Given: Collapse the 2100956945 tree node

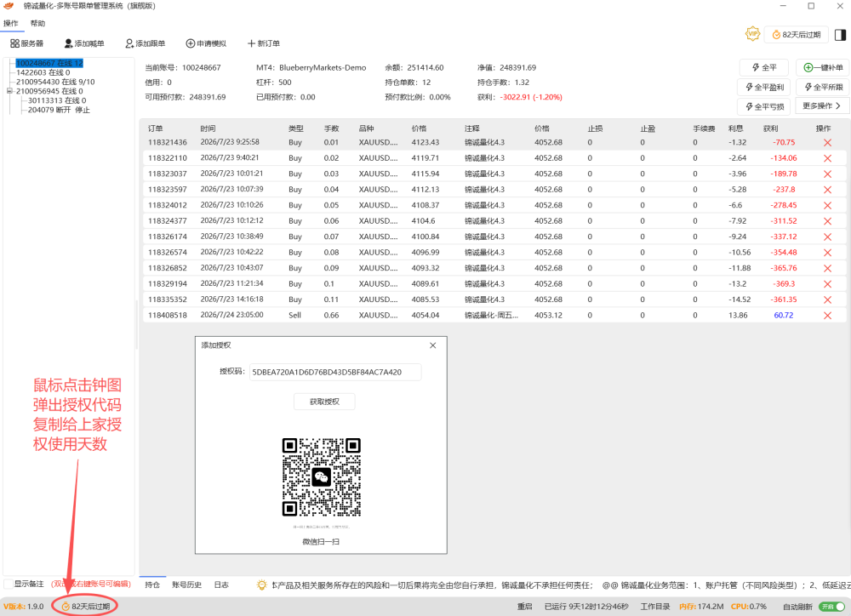Looking at the screenshot, I should 9,91.
